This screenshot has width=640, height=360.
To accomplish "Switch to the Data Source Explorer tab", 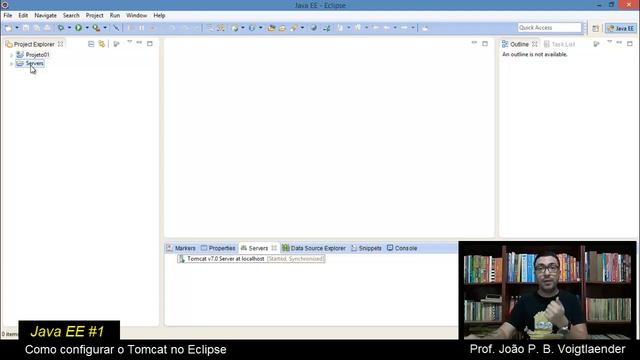I will coord(314,248).
